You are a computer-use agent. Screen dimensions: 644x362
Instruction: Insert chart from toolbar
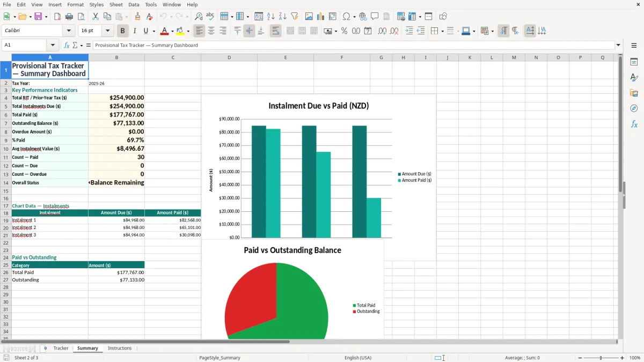coord(321,17)
